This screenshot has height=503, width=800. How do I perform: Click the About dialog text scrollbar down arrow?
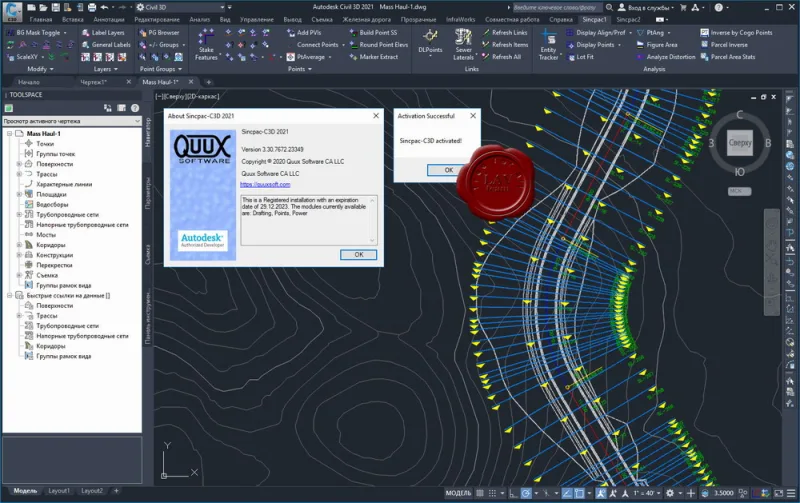372,241
